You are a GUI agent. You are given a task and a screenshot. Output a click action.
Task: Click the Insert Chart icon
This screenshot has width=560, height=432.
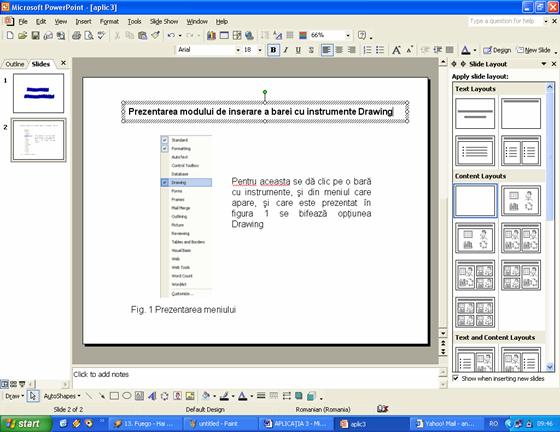pyautogui.click(x=211, y=35)
